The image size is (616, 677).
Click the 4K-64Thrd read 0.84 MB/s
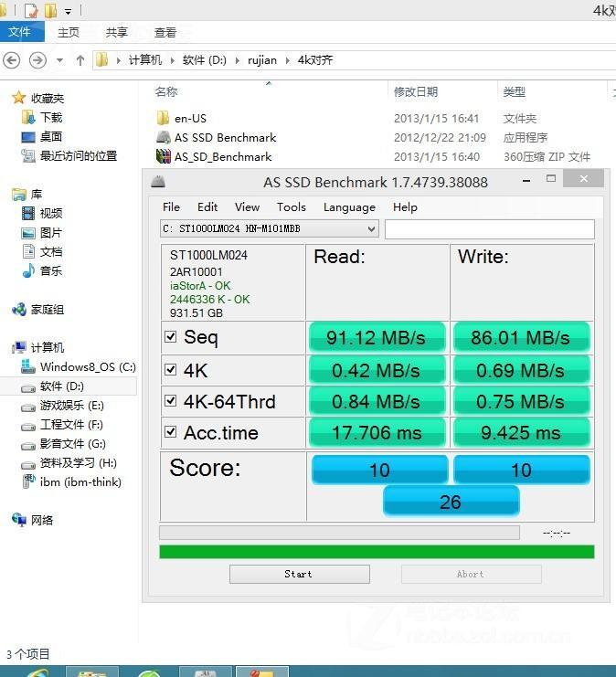click(377, 401)
